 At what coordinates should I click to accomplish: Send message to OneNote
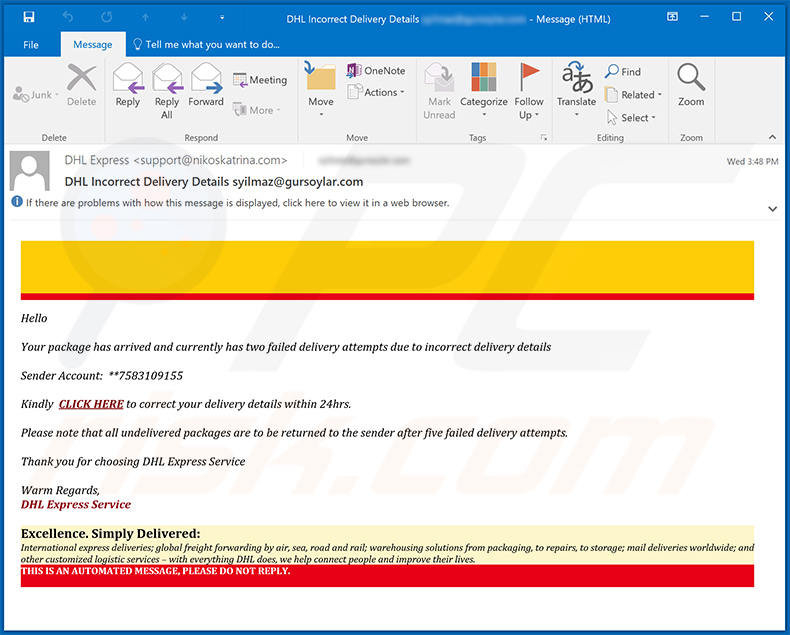376,71
